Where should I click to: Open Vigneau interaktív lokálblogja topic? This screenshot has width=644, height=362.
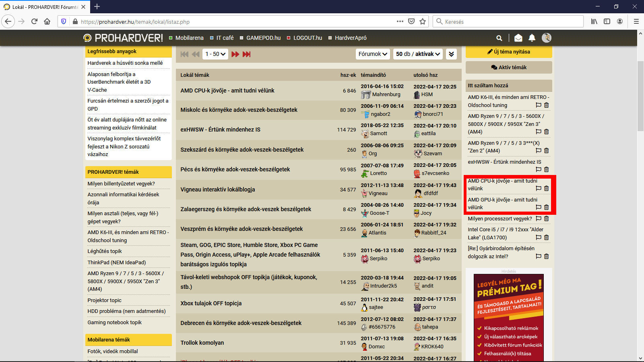pyautogui.click(x=217, y=189)
